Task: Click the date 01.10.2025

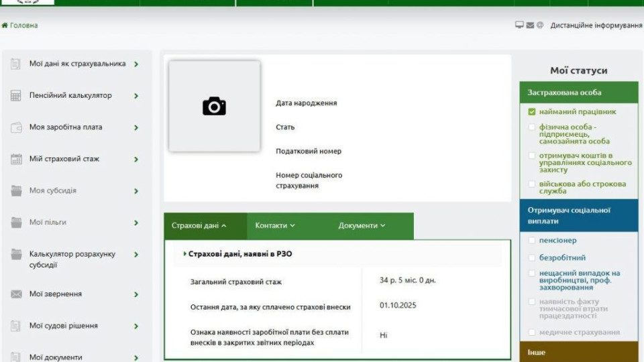Action: 398,306
